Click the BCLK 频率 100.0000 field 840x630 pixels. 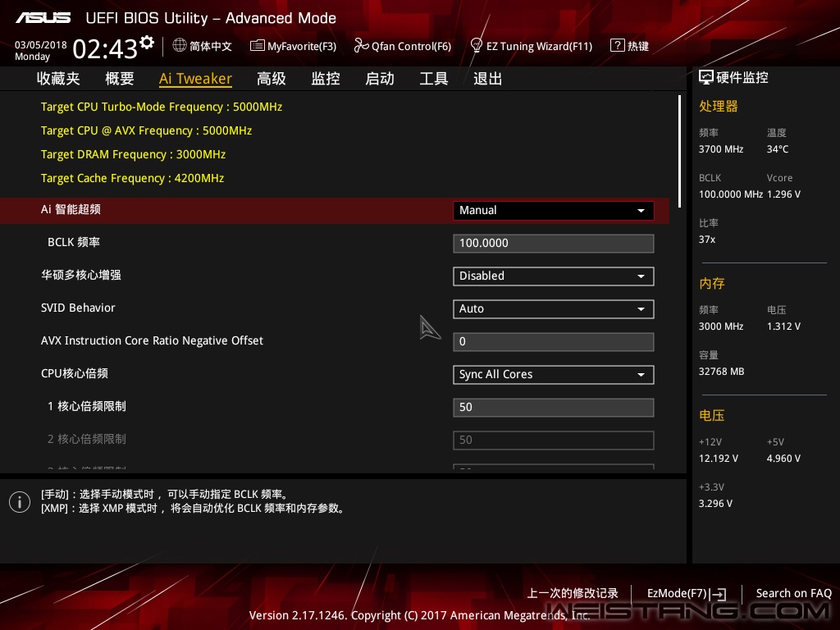coord(554,243)
